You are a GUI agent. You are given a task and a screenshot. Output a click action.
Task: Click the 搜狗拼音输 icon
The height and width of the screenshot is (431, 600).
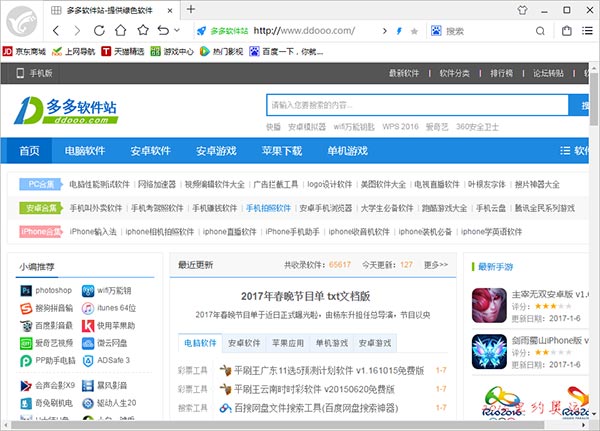(26, 308)
